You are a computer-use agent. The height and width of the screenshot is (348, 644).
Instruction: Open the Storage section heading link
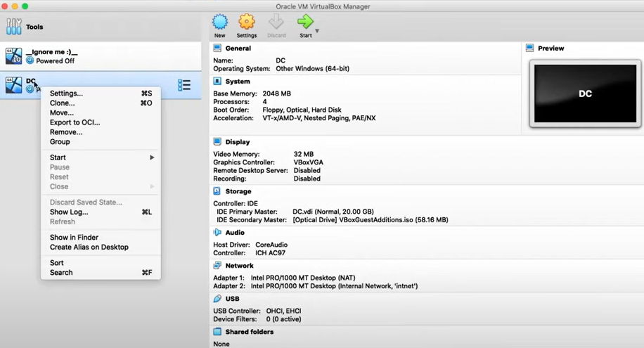(x=238, y=191)
